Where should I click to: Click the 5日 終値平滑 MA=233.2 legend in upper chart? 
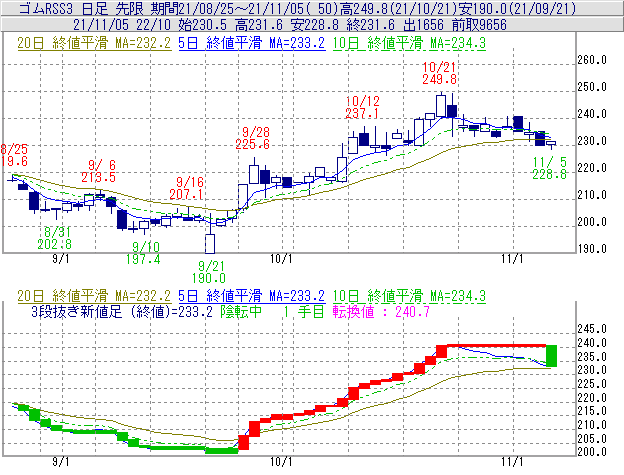(251, 43)
